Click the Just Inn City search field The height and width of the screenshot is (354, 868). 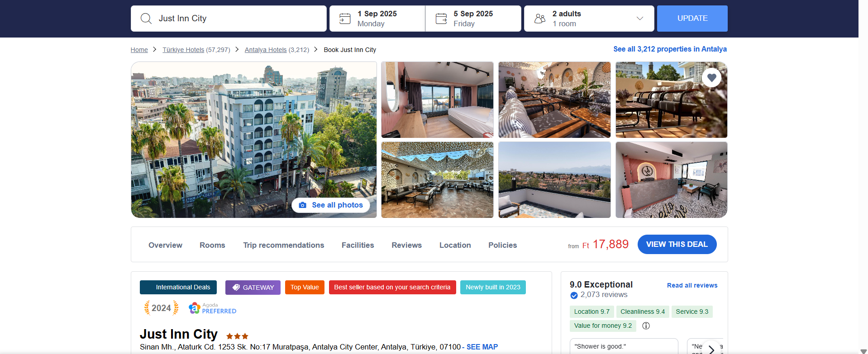point(229,19)
